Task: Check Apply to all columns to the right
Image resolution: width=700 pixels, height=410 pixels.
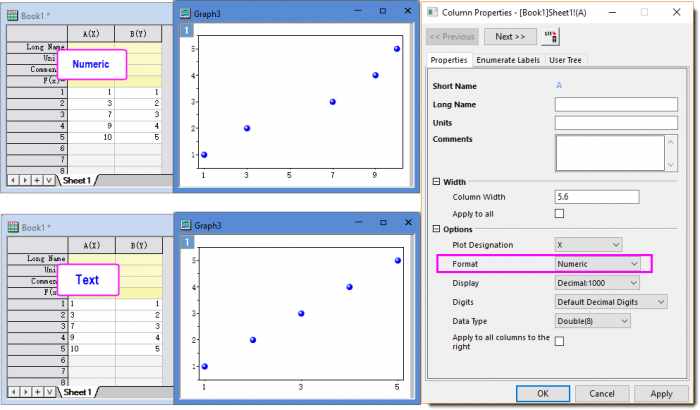Action: (559, 341)
